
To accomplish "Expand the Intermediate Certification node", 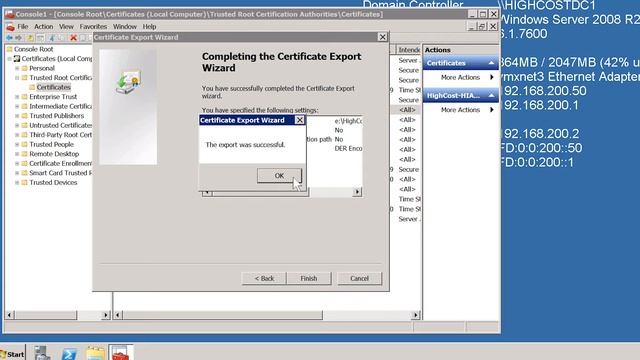I will (x=17, y=106).
